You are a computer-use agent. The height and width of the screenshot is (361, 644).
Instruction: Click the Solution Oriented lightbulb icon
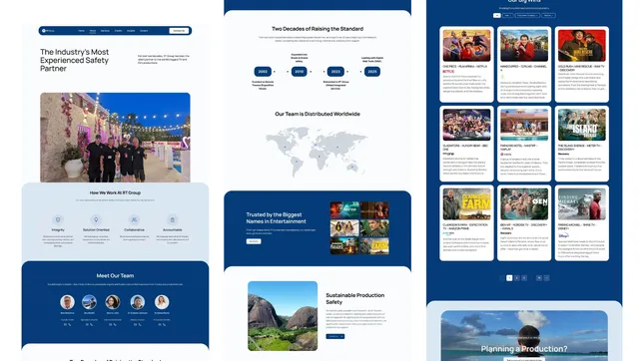coord(96,219)
